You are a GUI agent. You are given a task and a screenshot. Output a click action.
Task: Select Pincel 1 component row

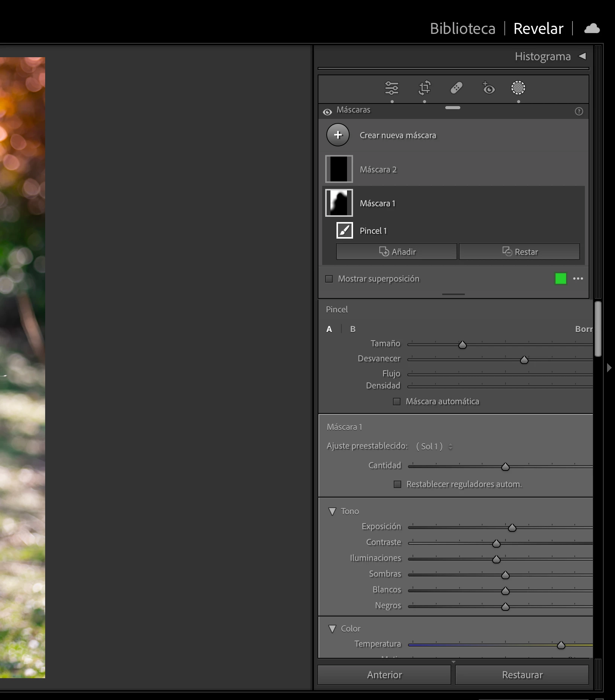[454, 230]
